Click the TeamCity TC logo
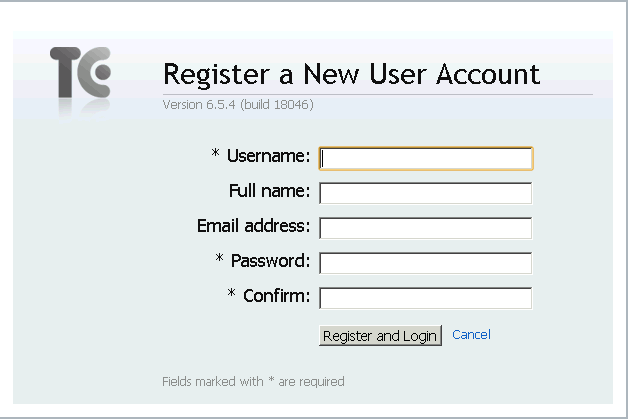628x419 pixels. pos(80,74)
